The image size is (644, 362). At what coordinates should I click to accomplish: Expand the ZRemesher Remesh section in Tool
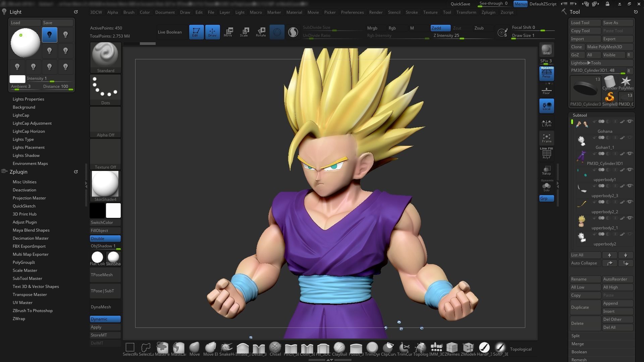point(579,360)
